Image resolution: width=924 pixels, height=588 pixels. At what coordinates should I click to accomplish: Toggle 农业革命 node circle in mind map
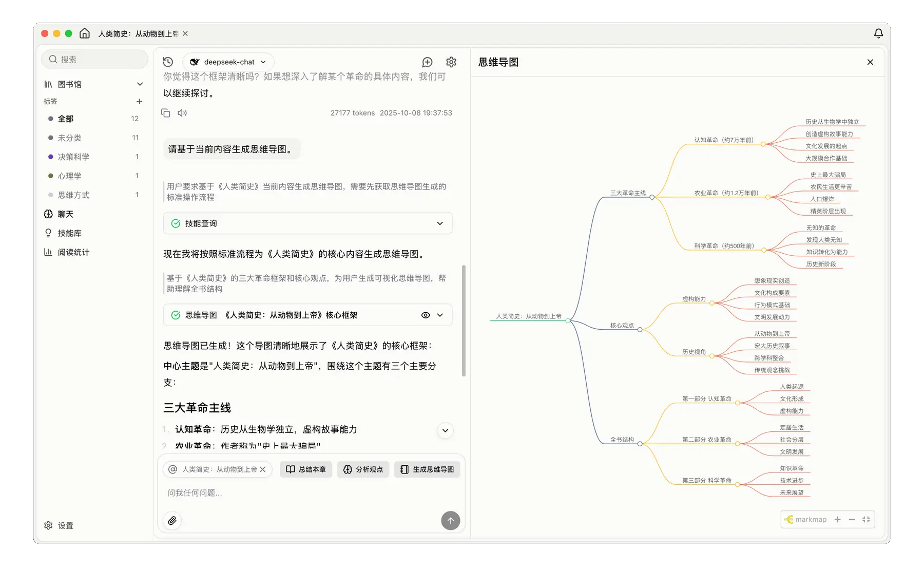(768, 197)
